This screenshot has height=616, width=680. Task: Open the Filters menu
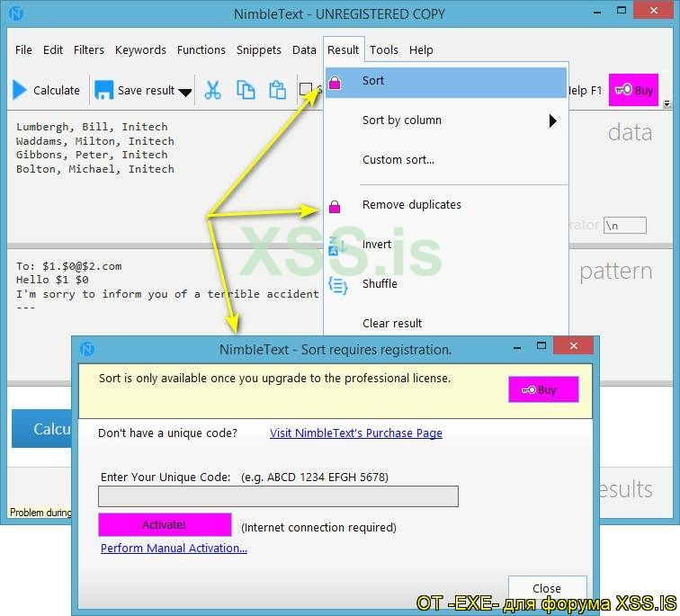click(x=88, y=49)
